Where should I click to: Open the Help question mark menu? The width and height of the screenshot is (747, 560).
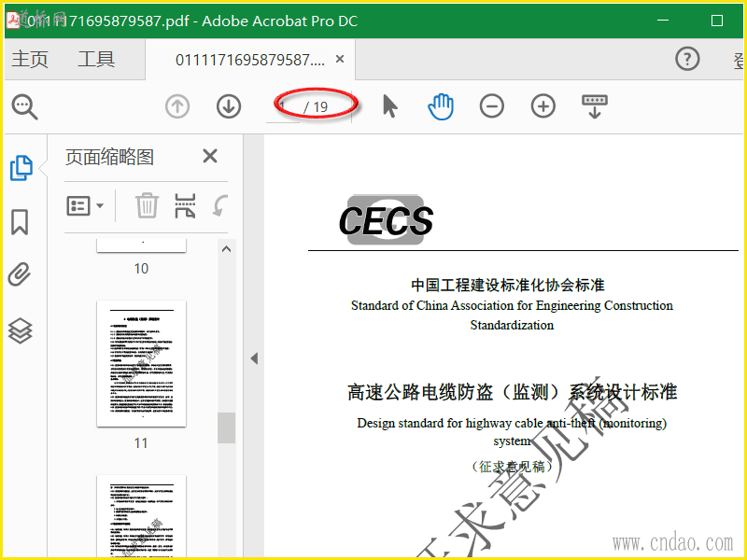[x=687, y=59]
